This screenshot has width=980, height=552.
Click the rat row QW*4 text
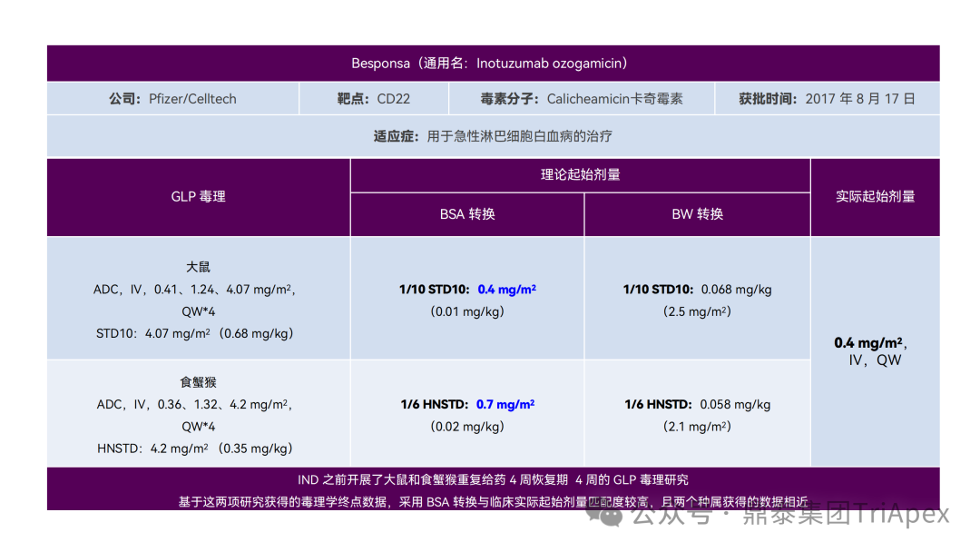[198, 311]
